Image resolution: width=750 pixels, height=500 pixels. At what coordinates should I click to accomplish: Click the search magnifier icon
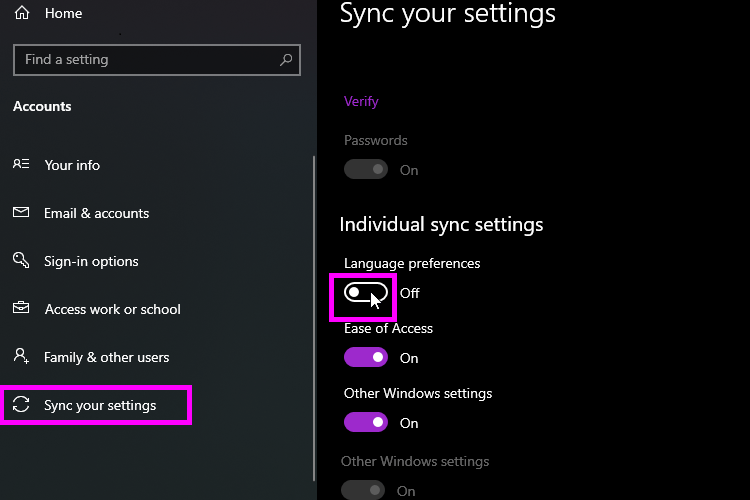point(286,60)
